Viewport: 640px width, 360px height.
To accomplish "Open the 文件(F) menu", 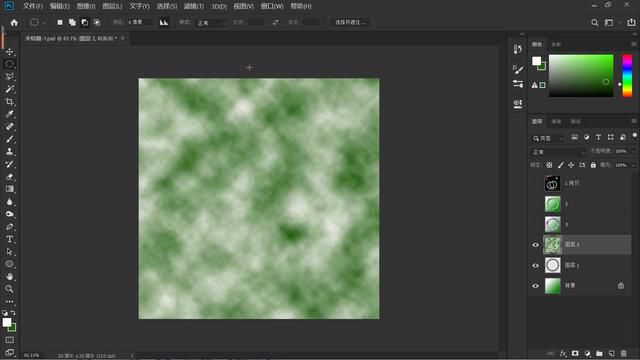I will point(33,6).
